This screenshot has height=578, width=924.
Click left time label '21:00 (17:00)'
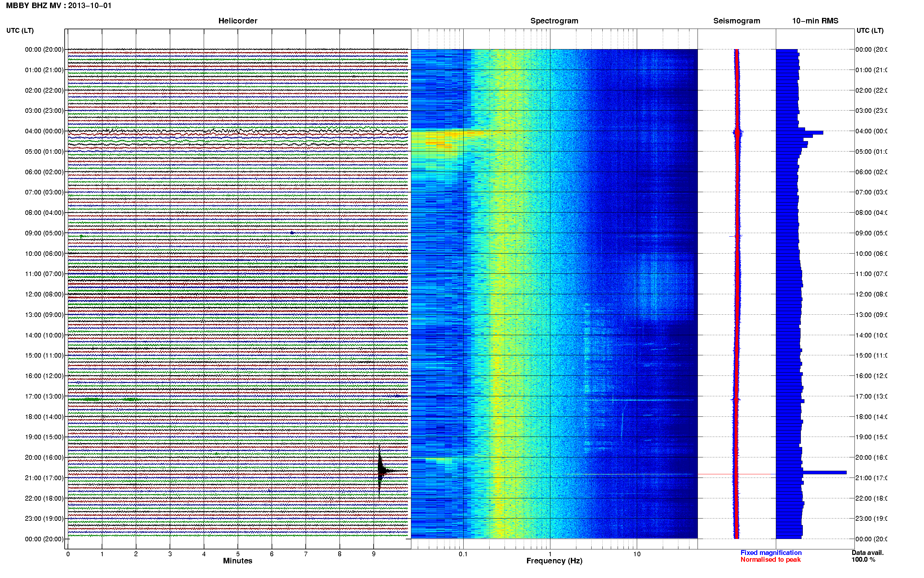point(44,478)
